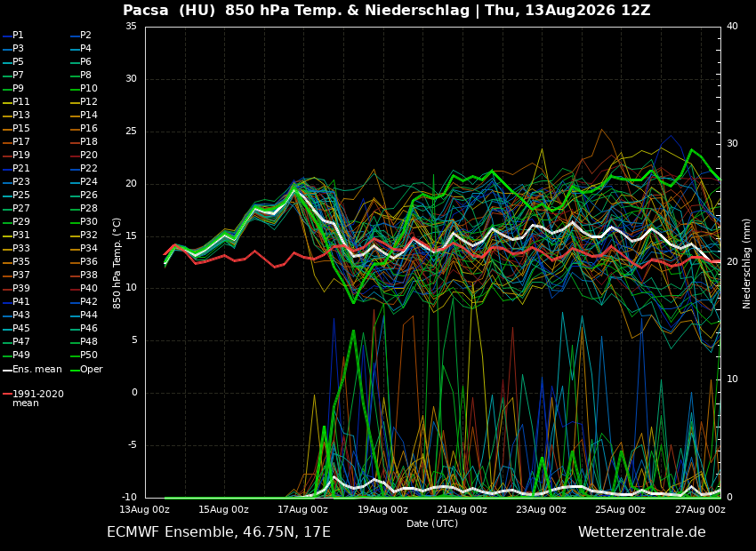Click the -10 tick on the temperature axis

click(x=129, y=497)
